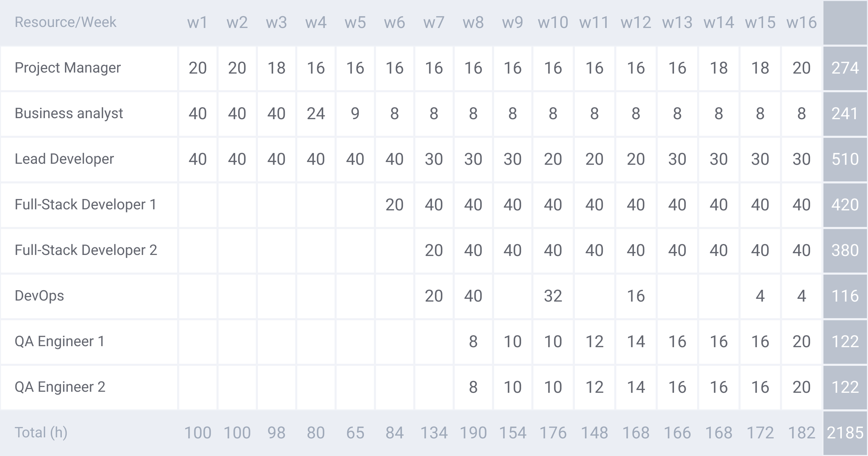The image size is (868, 456).
Task: Select Lead Developer total 510 cell
Action: [x=845, y=159]
